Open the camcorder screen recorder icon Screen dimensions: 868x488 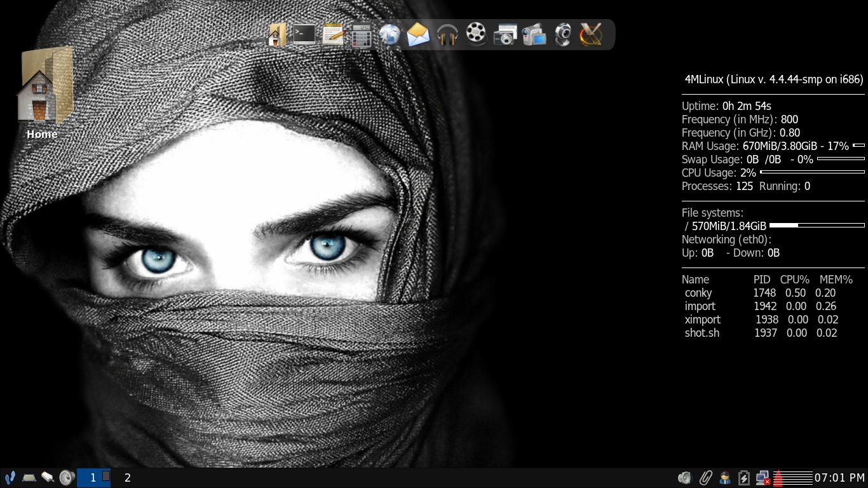tap(534, 35)
